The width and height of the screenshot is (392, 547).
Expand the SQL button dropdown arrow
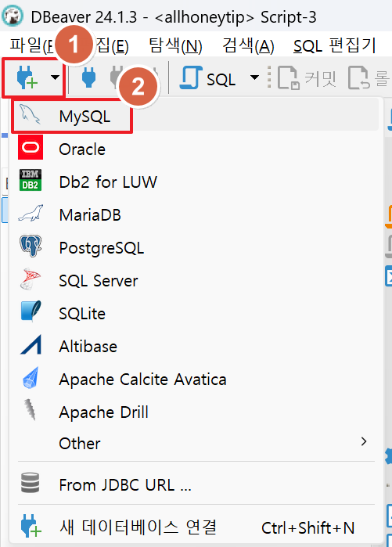[255, 77]
